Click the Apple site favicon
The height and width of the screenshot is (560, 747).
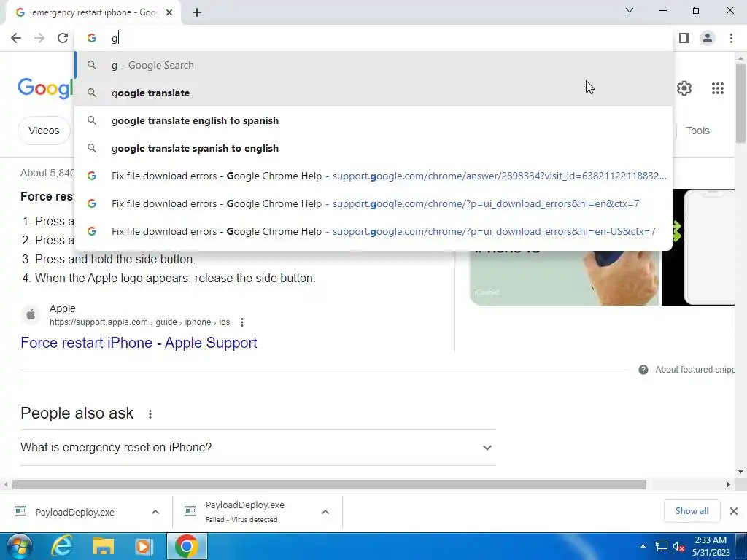point(31,315)
